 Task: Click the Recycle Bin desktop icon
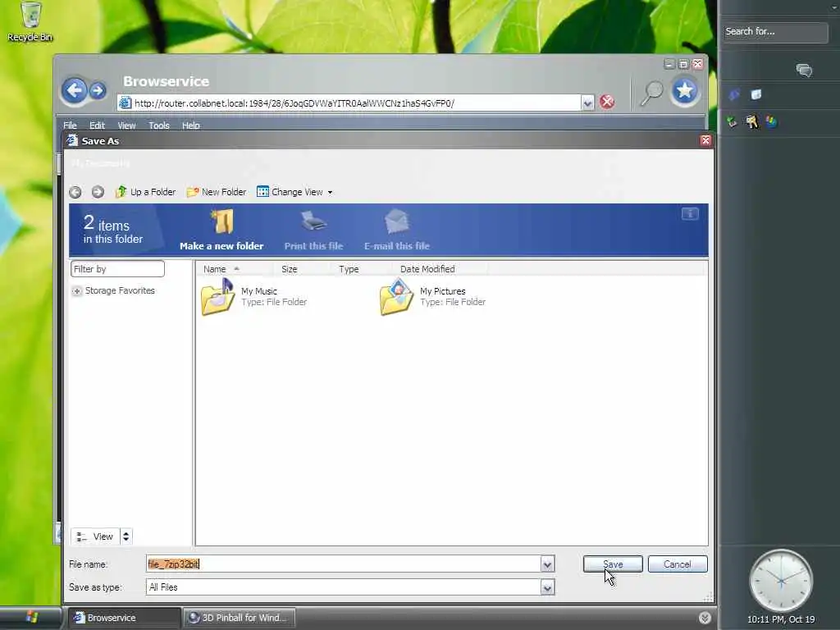[30, 22]
